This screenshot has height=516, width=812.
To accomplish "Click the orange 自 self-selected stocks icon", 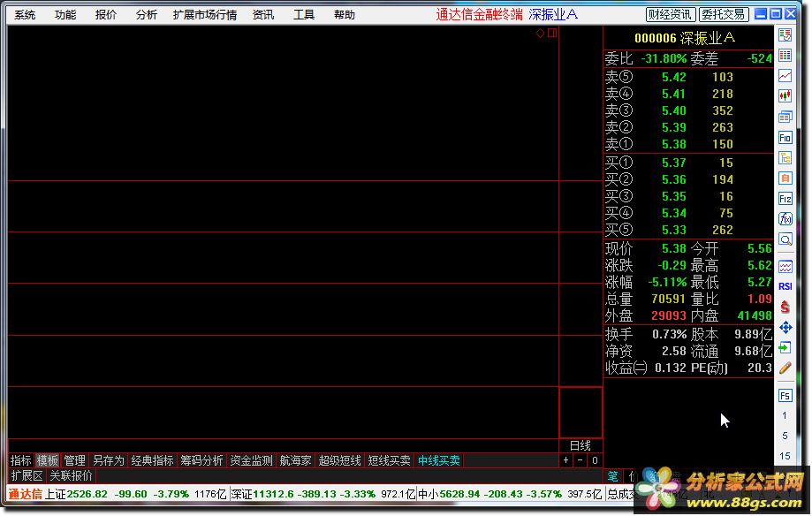I will (x=785, y=178).
